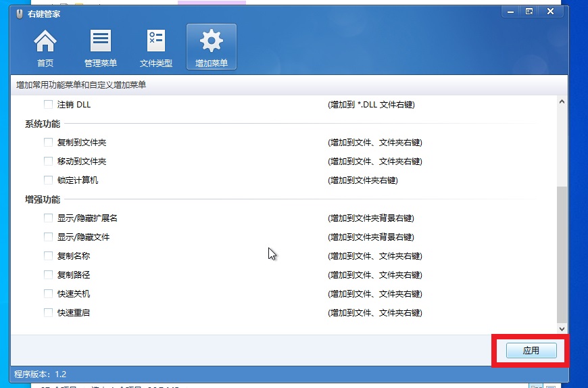Check the 快速重启 option
The height and width of the screenshot is (388, 588).
(x=48, y=313)
